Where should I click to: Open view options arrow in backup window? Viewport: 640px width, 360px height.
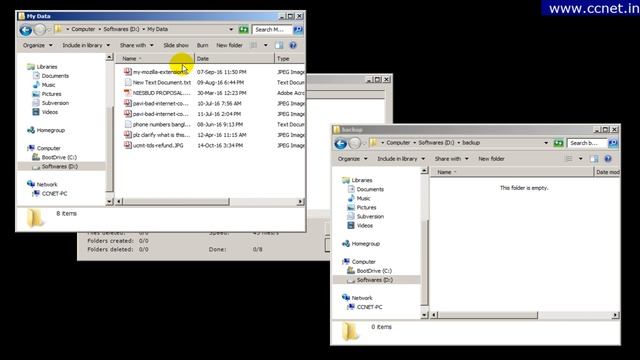tap(580, 159)
